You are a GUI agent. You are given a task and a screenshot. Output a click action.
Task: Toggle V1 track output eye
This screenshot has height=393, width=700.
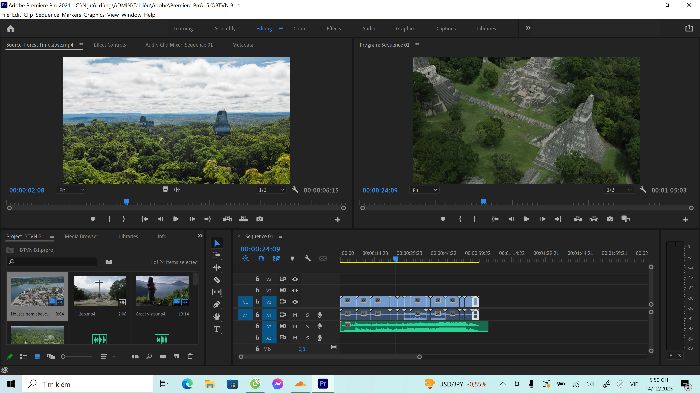coord(295,302)
